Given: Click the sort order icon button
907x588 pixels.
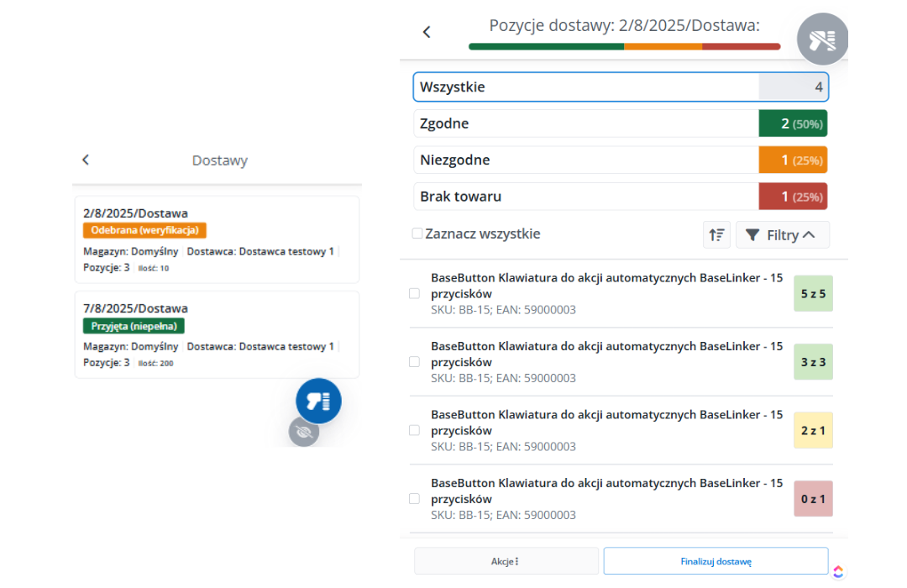Looking at the screenshot, I should 716,235.
